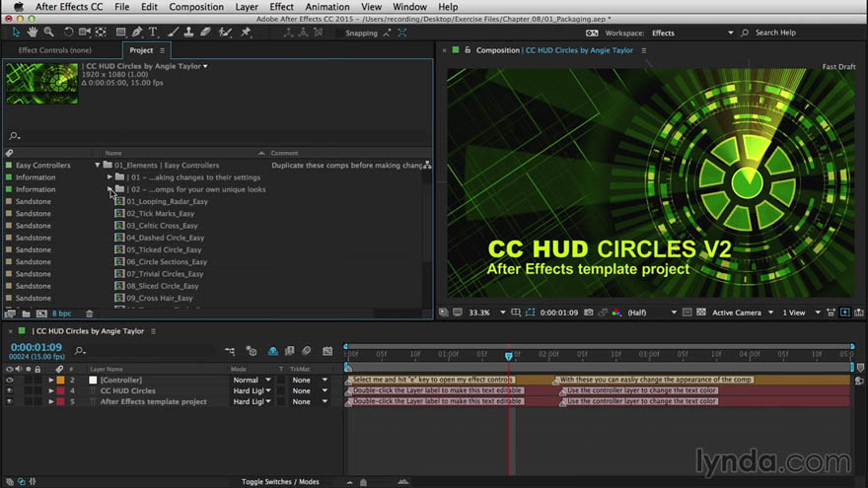Screen dimensions: 868x488
Task: Select the Zoom magnifier tool
Action: pos(48,33)
